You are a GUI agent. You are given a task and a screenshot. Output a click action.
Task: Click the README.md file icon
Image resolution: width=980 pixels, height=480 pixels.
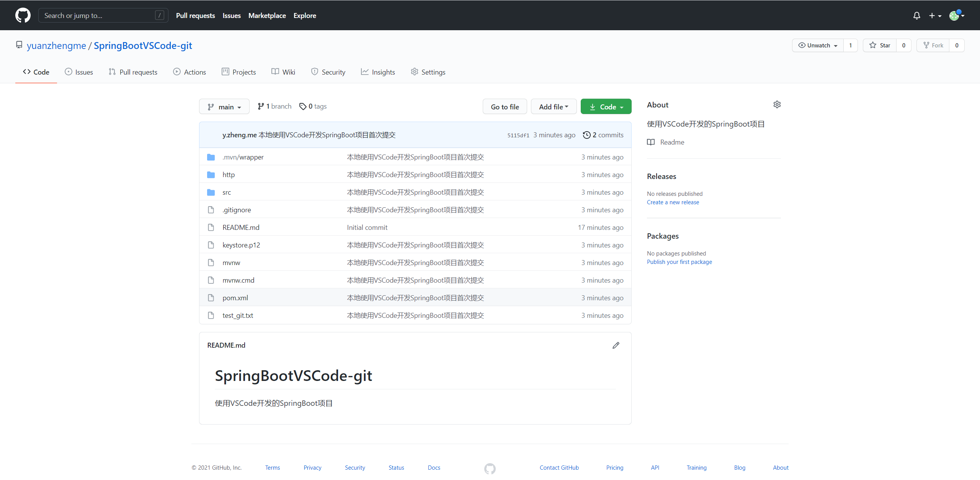tap(211, 228)
